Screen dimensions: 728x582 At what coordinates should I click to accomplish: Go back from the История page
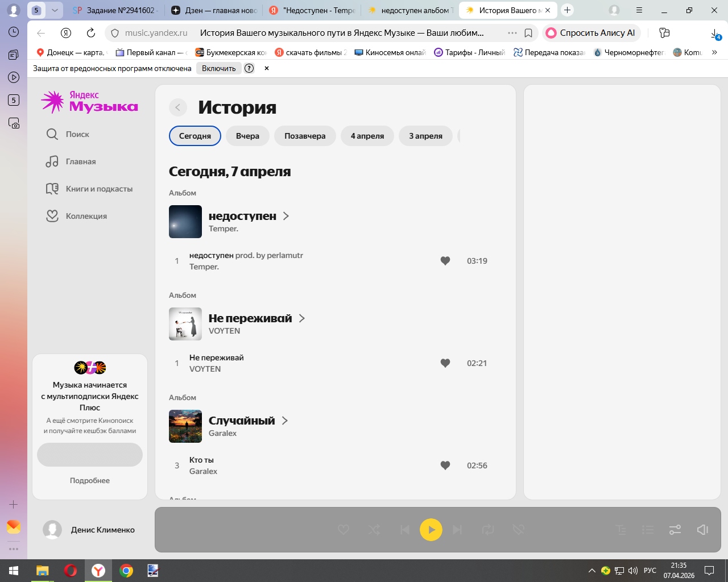tap(178, 107)
